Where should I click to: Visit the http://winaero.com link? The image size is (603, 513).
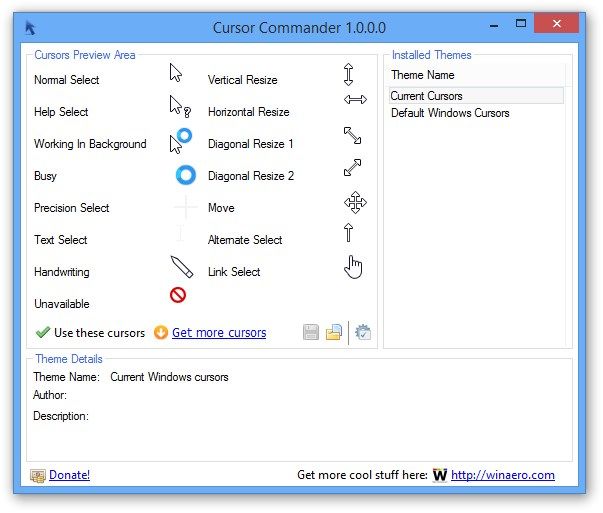click(x=503, y=475)
